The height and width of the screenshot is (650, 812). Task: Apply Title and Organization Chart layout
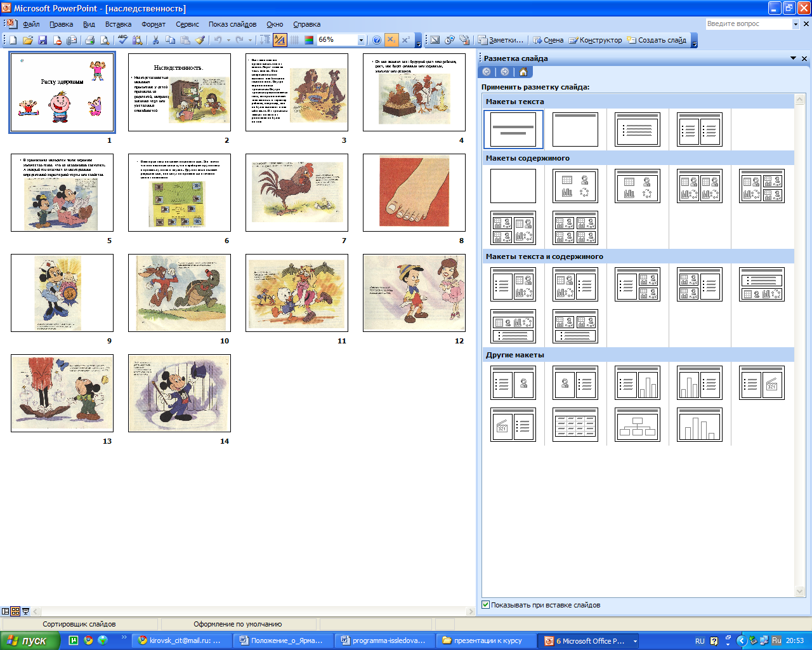point(638,425)
